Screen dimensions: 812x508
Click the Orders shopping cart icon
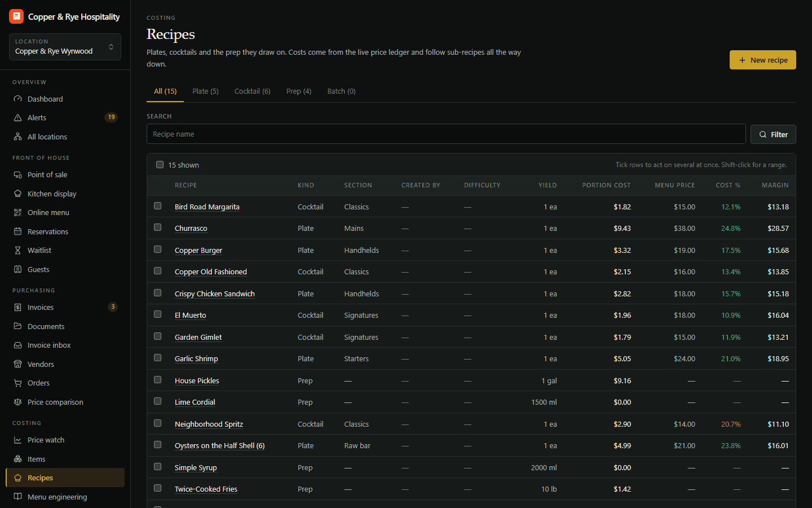click(17, 383)
